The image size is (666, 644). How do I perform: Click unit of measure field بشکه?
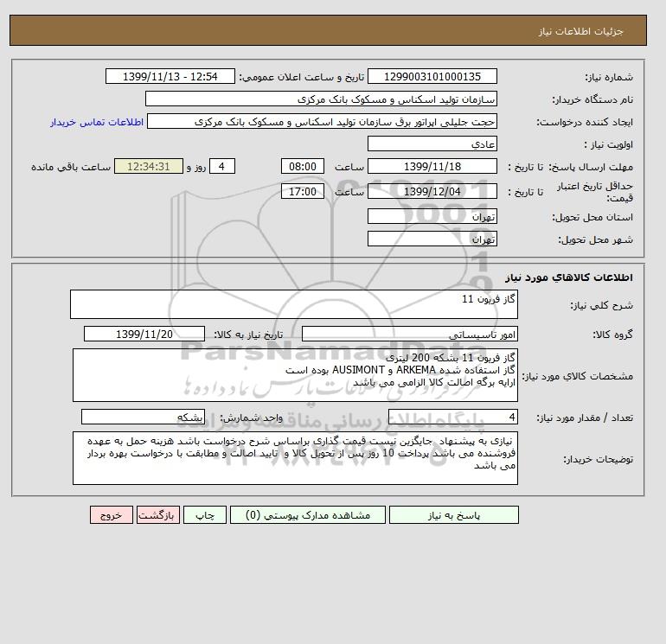(x=143, y=417)
